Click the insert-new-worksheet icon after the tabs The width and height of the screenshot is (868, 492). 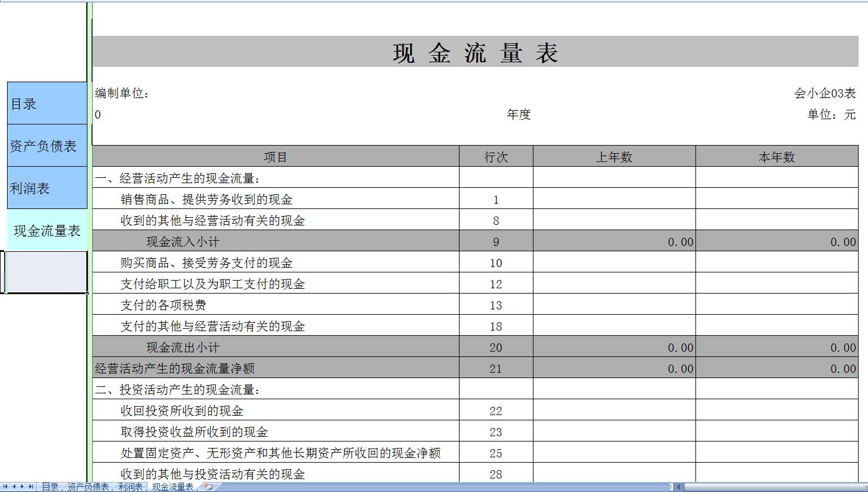tap(208, 486)
